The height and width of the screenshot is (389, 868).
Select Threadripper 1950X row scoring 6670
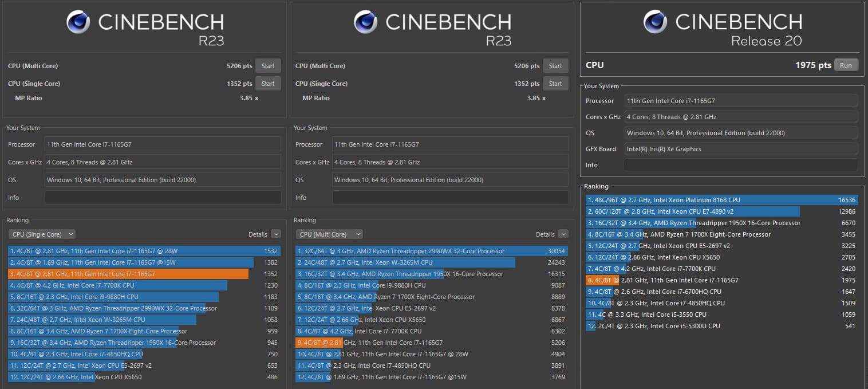(721, 223)
